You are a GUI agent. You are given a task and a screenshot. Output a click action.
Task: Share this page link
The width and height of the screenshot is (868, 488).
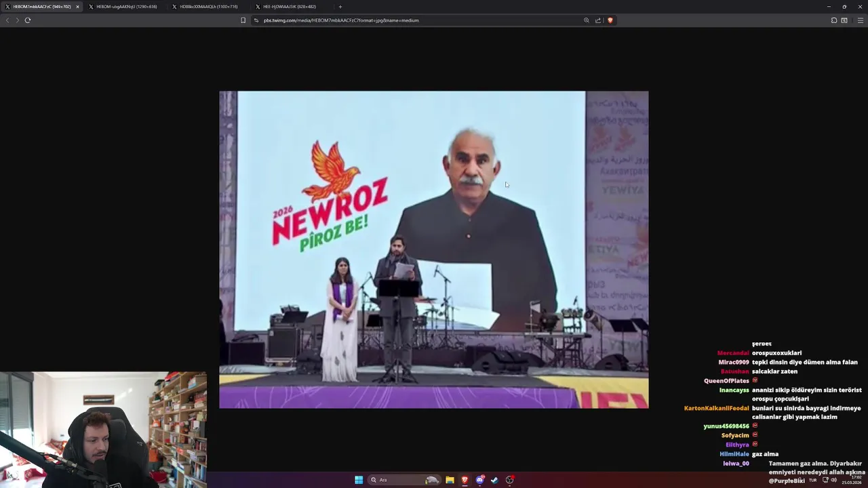tap(598, 20)
